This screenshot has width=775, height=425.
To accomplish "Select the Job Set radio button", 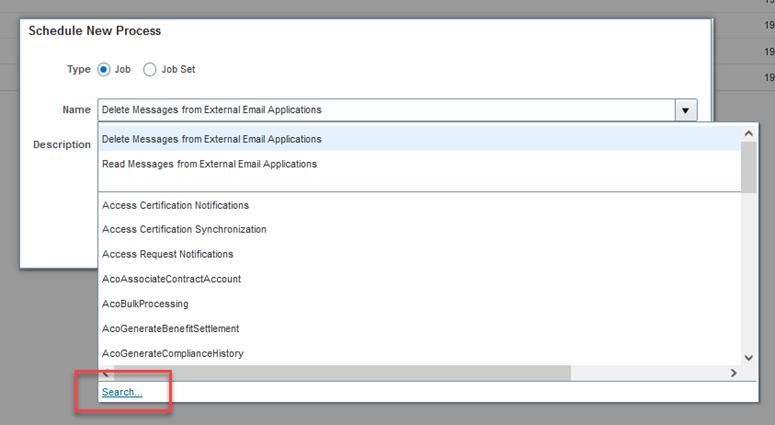I will coord(150,70).
